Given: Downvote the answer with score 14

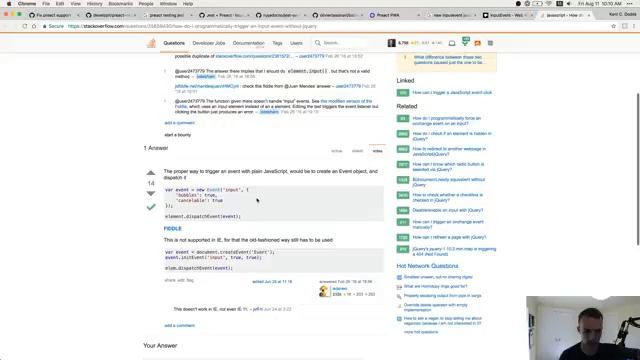Looking at the screenshot, I should tap(151, 193).
